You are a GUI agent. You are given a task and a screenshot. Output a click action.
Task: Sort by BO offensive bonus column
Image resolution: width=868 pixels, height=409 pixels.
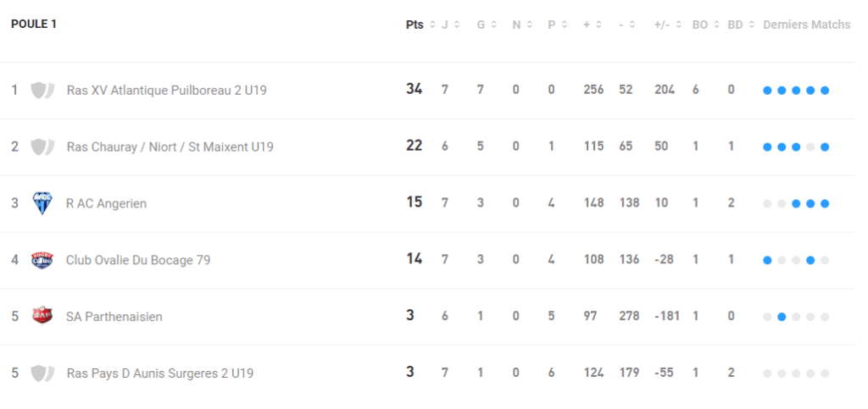[705, 25]
